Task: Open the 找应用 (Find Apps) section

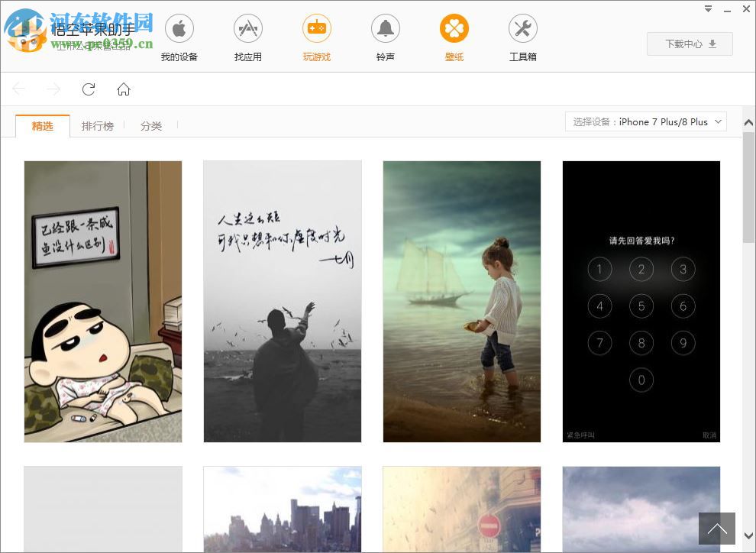Action: coord(248,37)
